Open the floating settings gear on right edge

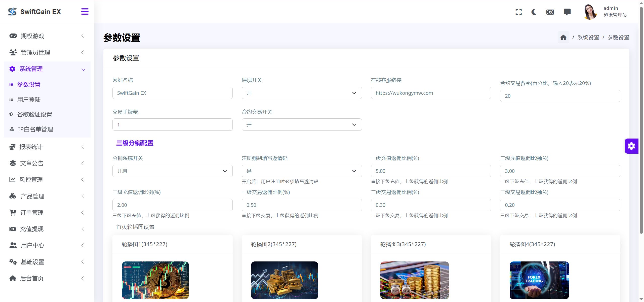point(631,146)
